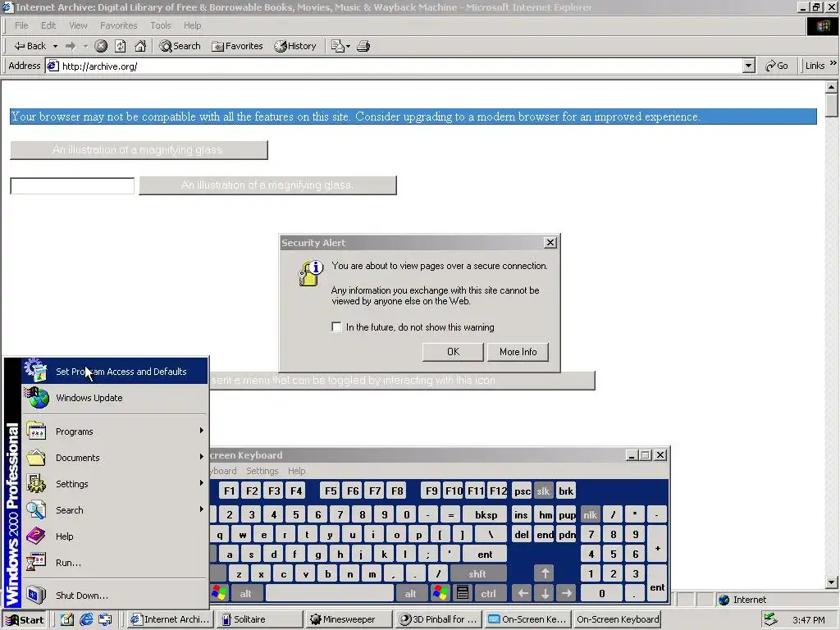Click the Back button in IE toolbar

(x=30, y=46)
